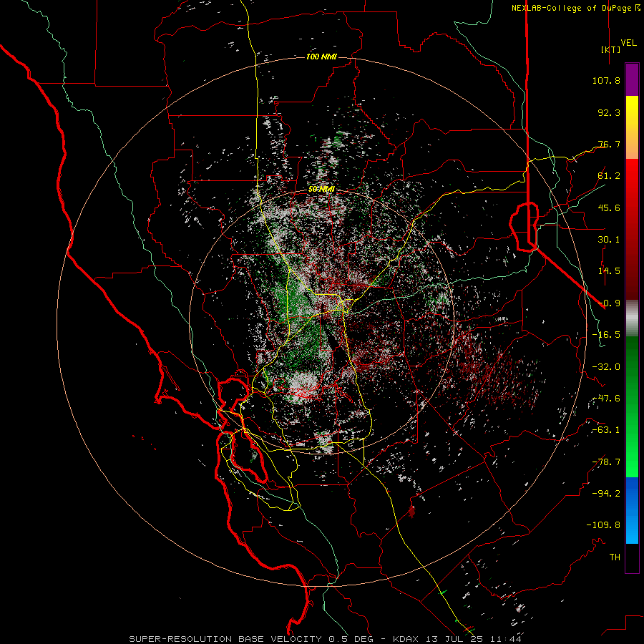644x644 pixels.
Task: Click the [KT] units label
Action: pyautogui.click(x=611, y=49)
